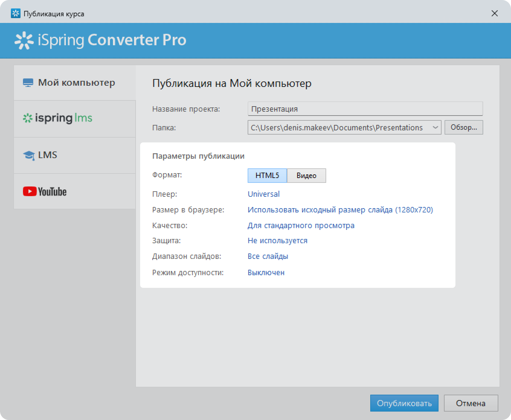Viewport: 511px width, 420px height.
Task: Click the Публикация на Мой компьютер heading
Action: (x=232, y=83)
